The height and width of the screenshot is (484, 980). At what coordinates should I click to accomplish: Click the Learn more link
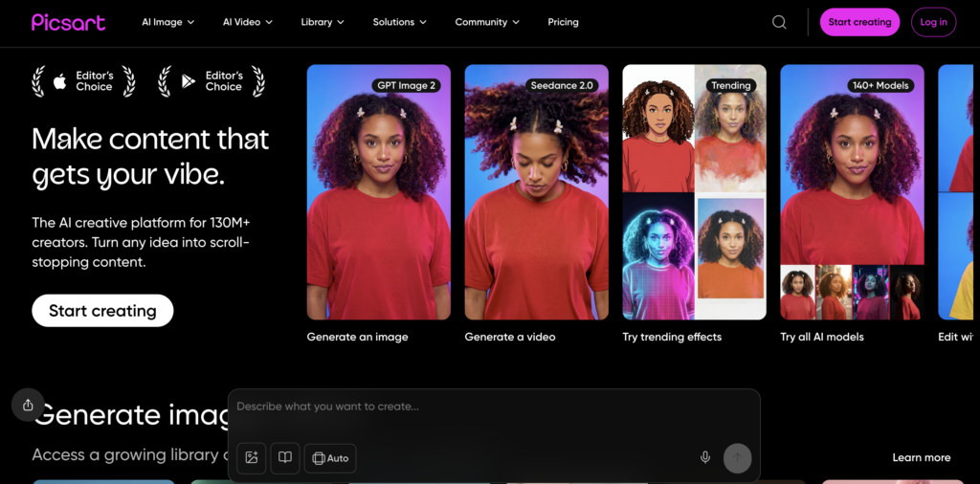(922, 458)
